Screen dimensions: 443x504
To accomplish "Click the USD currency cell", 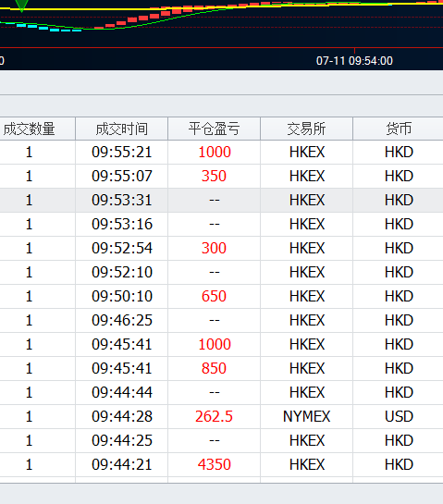I will (399, 416).
